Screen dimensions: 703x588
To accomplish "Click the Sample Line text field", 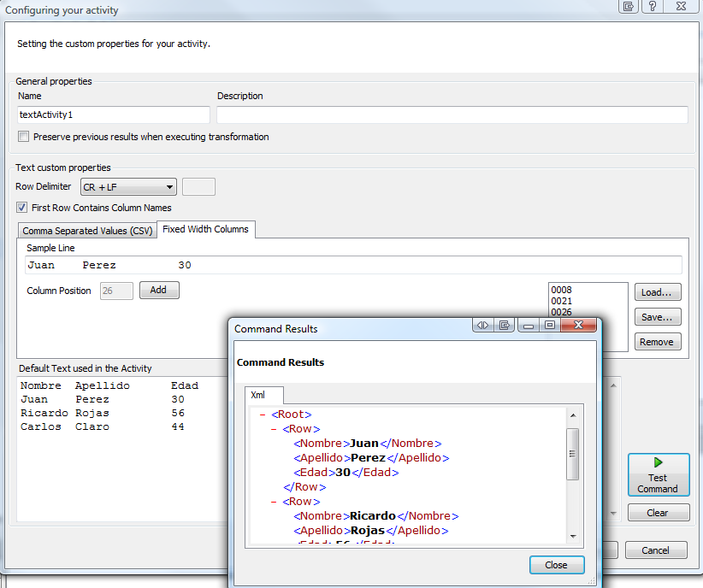I will tap(353, 265).
